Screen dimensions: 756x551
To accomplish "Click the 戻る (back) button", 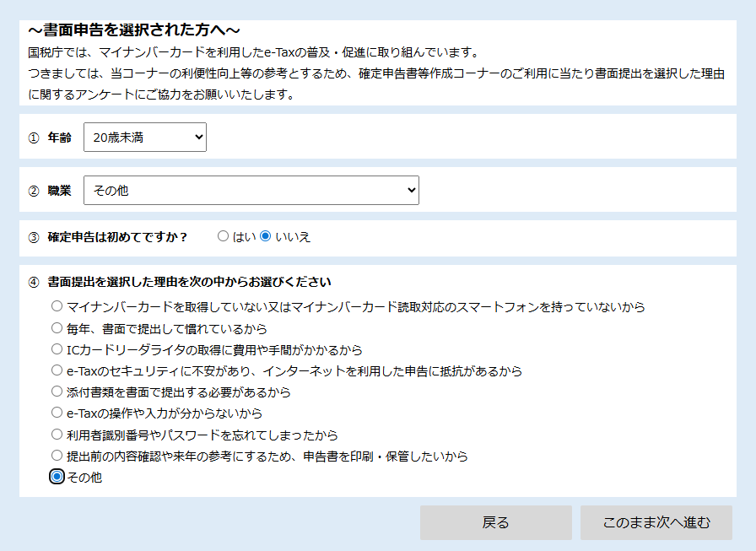I will tap(495, 523).
